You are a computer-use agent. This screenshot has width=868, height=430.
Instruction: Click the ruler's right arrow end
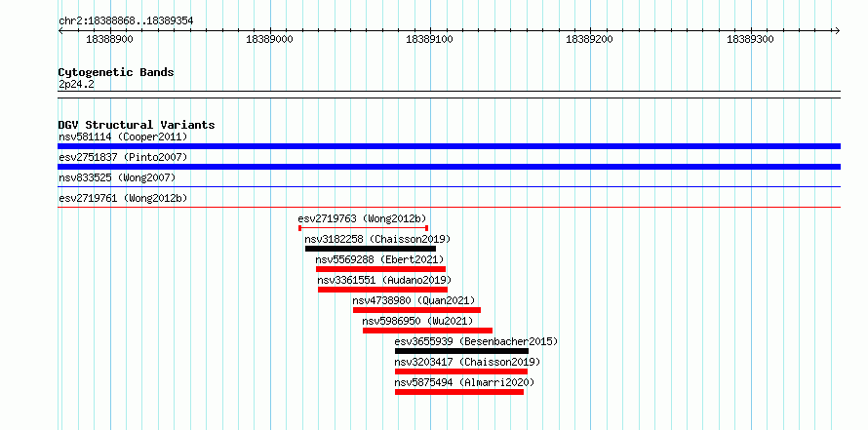[838, 30]
